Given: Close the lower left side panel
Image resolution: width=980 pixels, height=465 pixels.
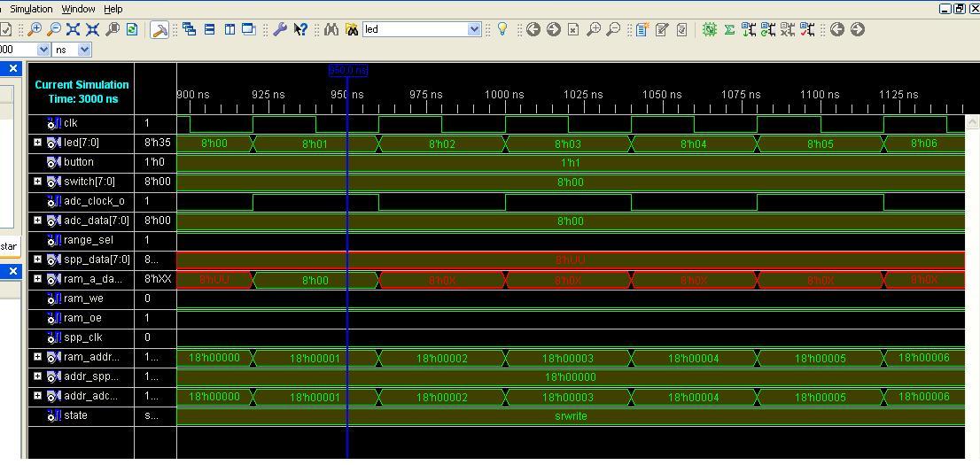Looking at the screenshot, I should point(12,271).
